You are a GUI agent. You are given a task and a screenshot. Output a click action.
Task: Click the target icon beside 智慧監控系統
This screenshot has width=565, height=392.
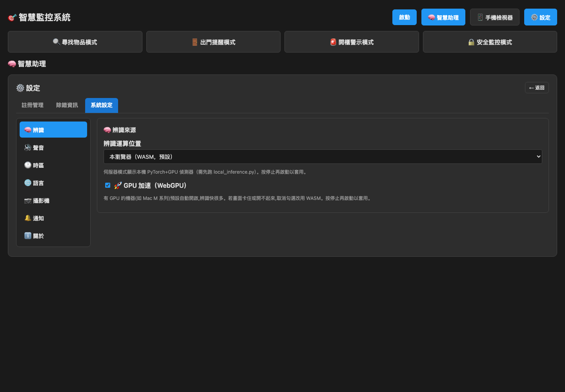coord(12,18)
